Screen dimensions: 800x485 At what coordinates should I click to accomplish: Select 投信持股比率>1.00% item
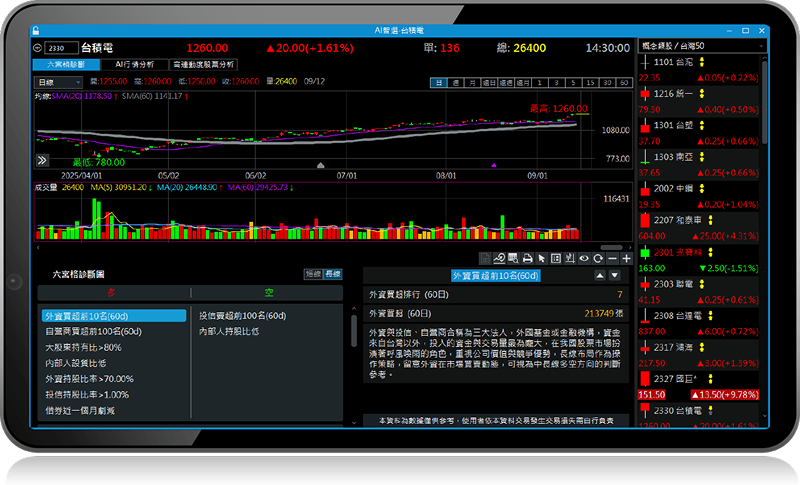[x=87, y=395]
